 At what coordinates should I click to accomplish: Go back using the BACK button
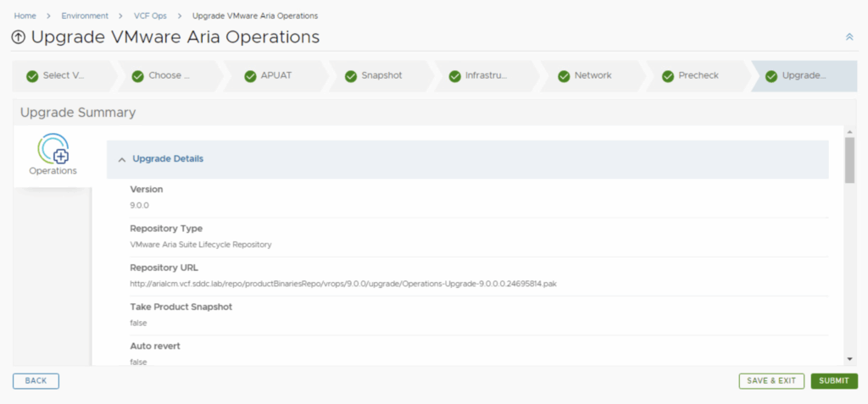(x=36, y=381)
